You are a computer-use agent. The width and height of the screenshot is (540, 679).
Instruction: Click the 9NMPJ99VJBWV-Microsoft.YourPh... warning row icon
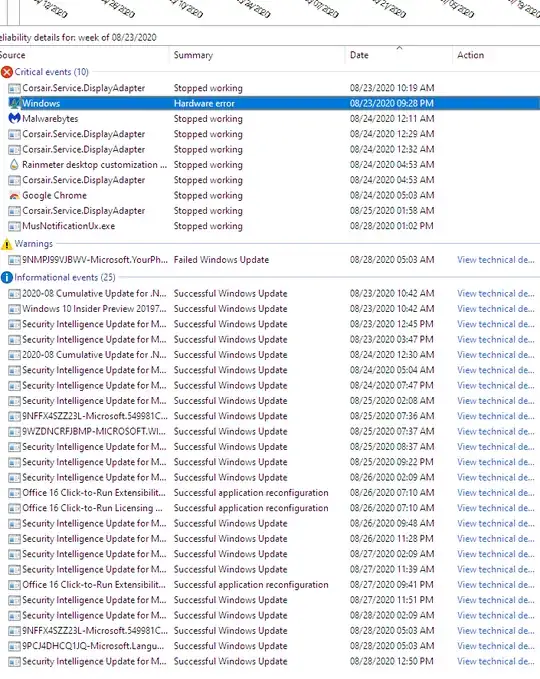(14, 260)
